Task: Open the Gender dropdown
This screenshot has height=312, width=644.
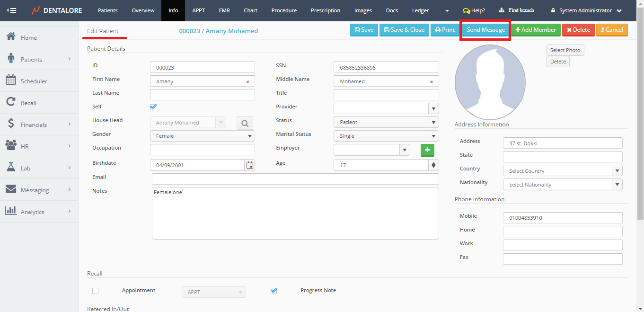Action: click(202, 136)
